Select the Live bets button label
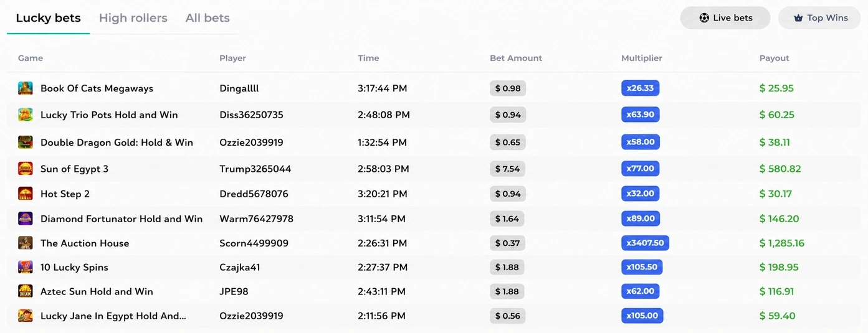 (733, 18)
